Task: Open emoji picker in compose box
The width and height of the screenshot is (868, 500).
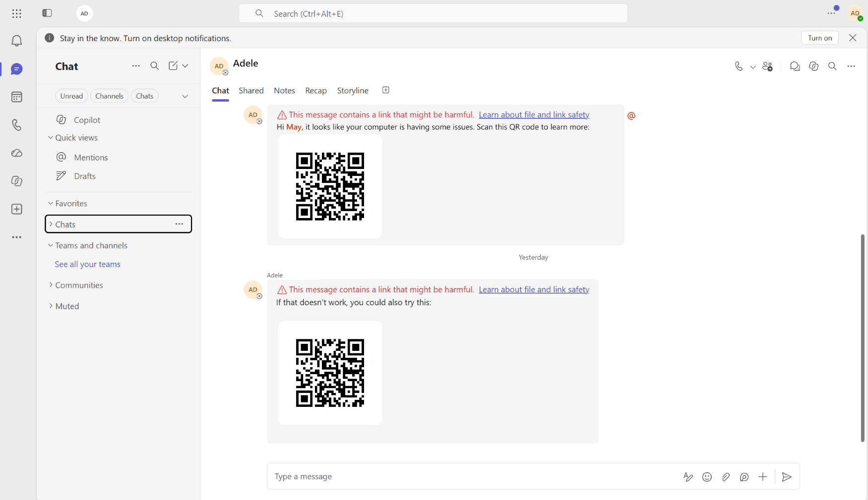Action: [x=707, y=477]
